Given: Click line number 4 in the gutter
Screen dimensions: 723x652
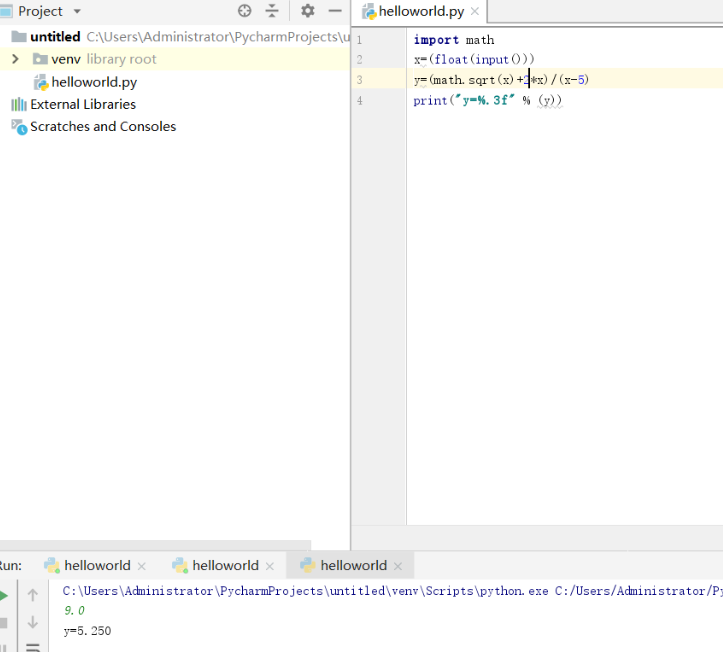Looking at the screenshot, I should pos(359,101).
